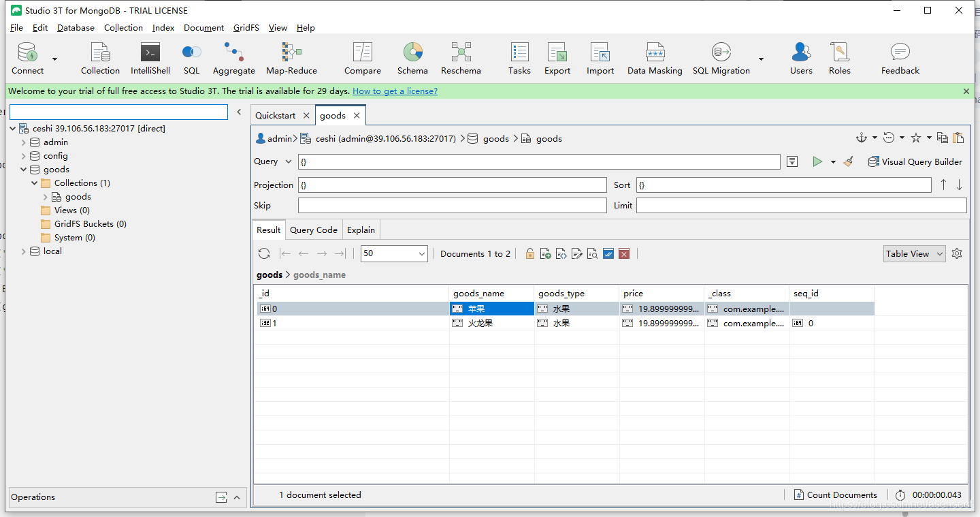Start the Export wizard

click(557, 59)
